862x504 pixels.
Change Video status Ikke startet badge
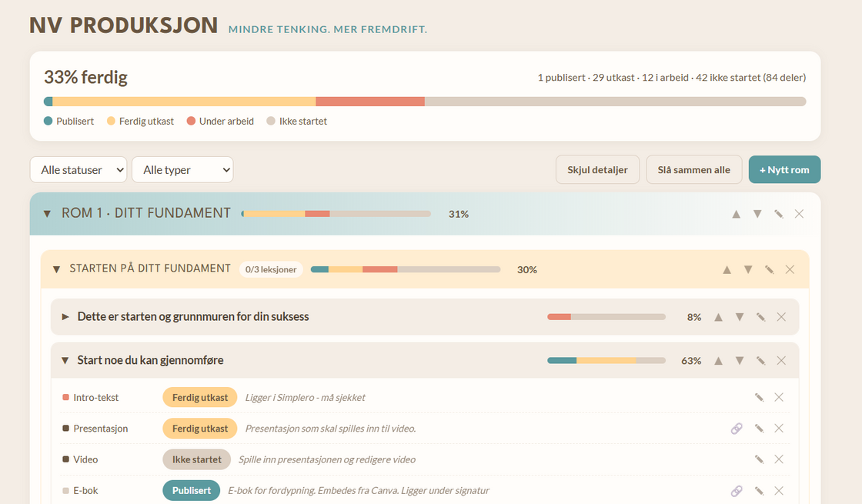coord(197,459)
